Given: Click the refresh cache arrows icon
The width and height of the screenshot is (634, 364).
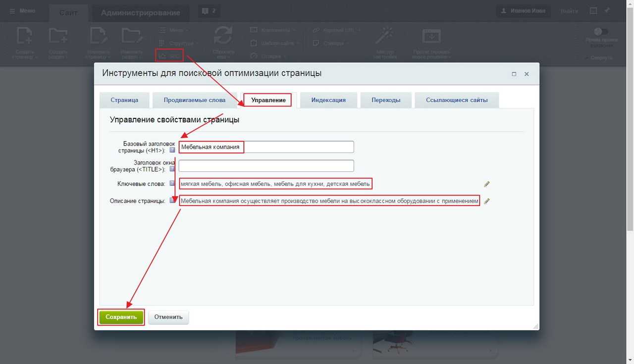Looking at the screenshot, I should pyautogui.click(x=223, y=37).
